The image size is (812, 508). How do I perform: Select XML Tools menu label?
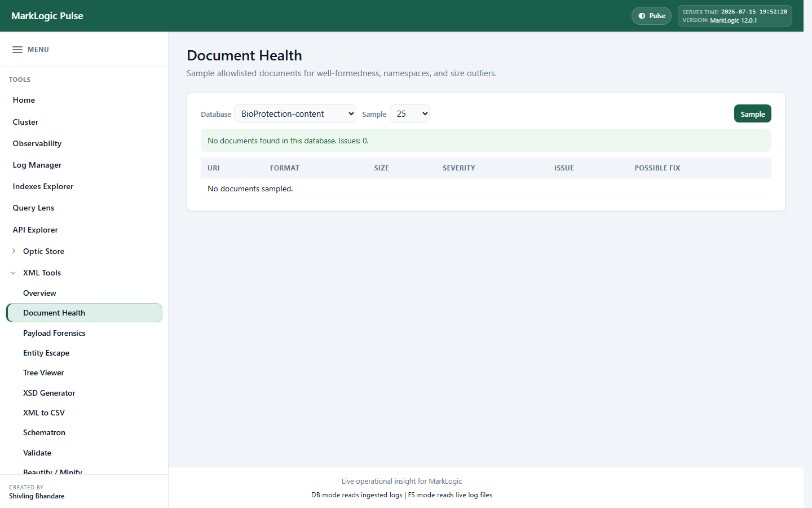[x=42, y=273]
